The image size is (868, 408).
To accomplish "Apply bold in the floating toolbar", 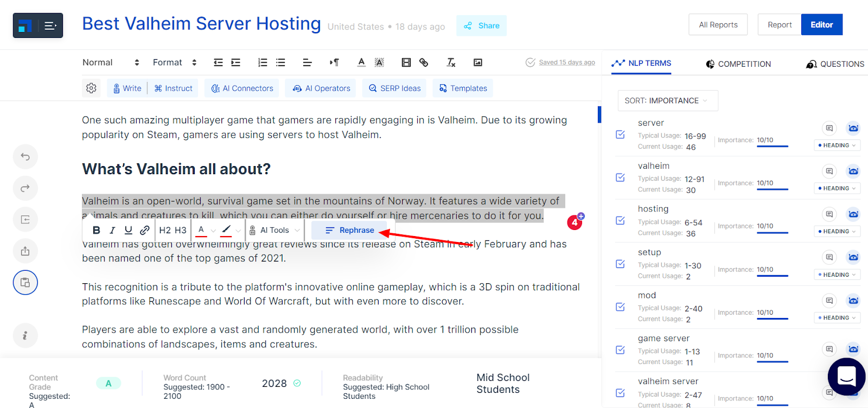I will 96,230.
